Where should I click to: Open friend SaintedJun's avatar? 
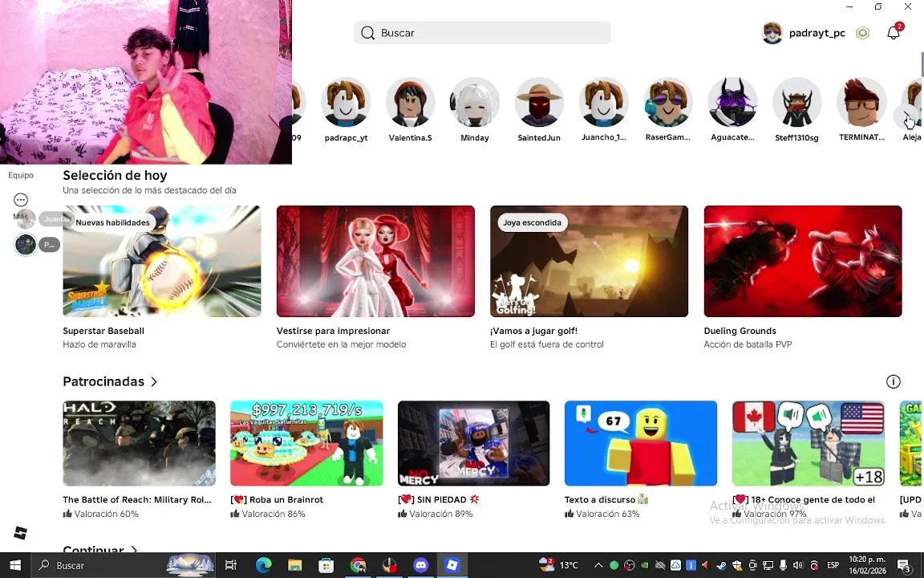539,103
